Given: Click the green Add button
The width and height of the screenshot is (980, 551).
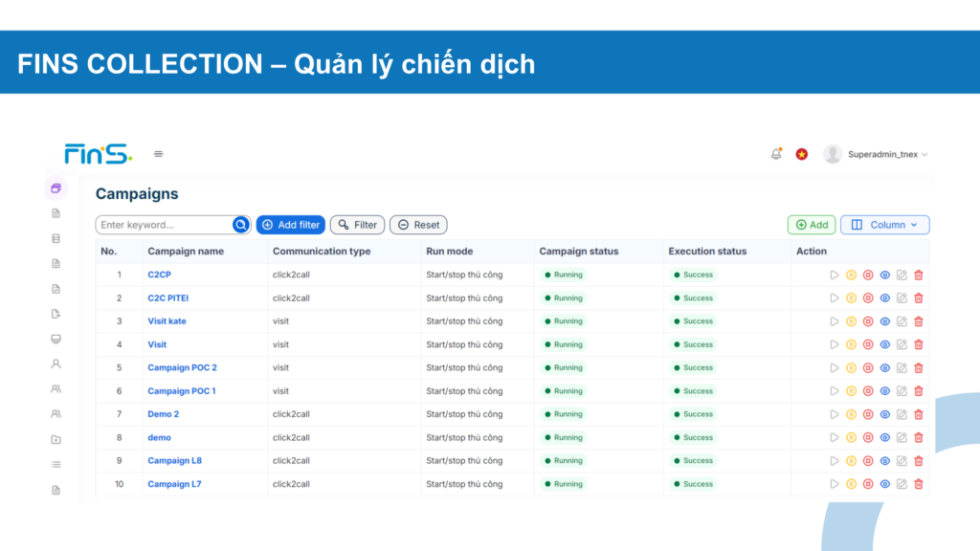Looking at the screenshot, I should click(x=812, y=225).
